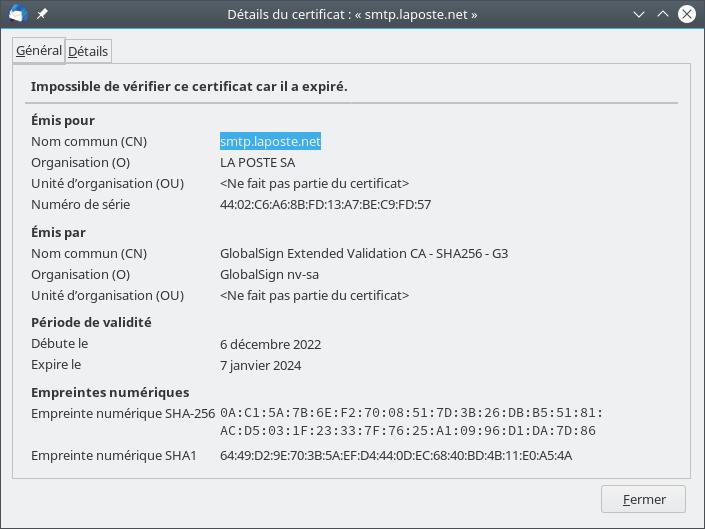Select the SHA1 fingerprint value
705x529 pixels.
396,455
